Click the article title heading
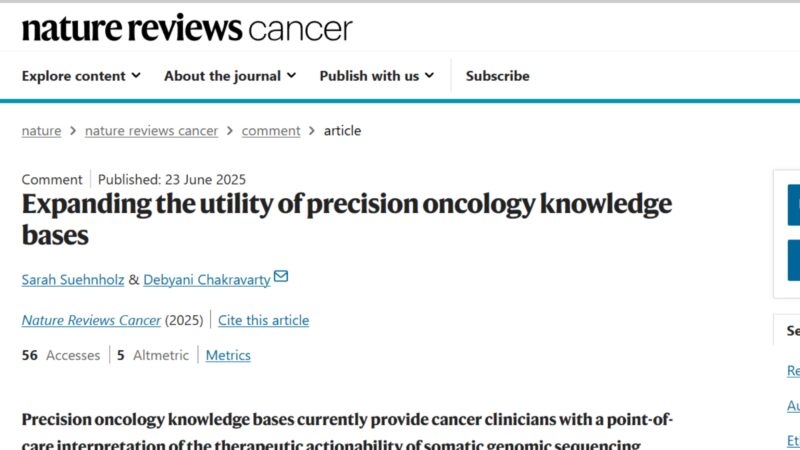 [x=347, y=219]
